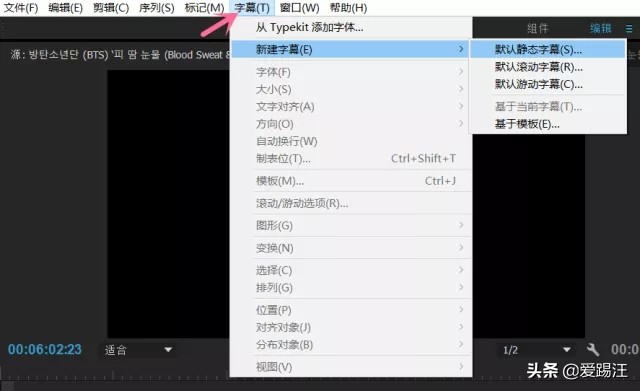
Task: Expand the 视图(V) submenu
Action: click(x=351, y=367)
